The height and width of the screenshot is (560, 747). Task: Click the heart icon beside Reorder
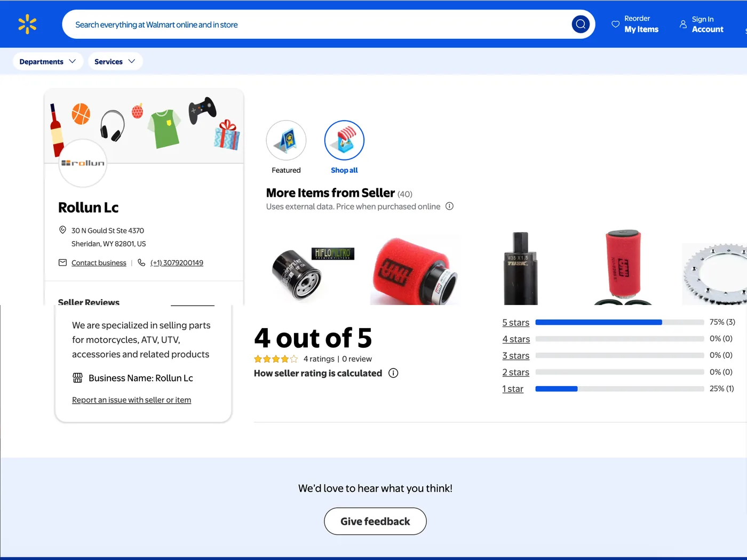pos(615,24)
